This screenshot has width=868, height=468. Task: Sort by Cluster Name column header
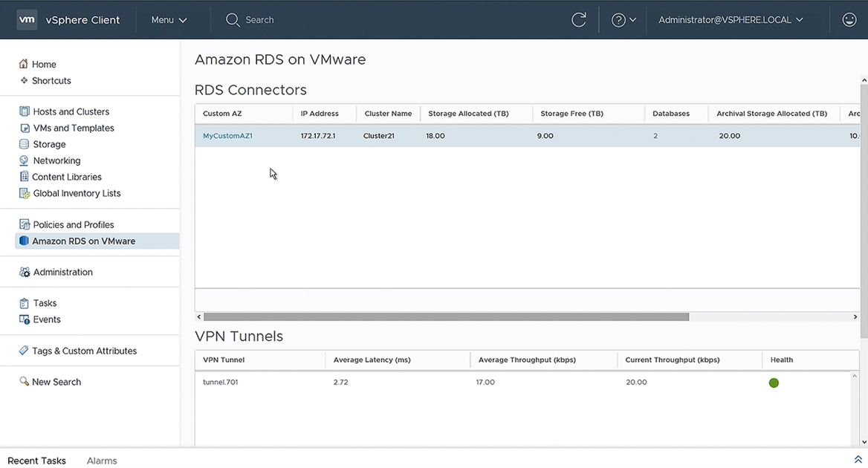388,114
